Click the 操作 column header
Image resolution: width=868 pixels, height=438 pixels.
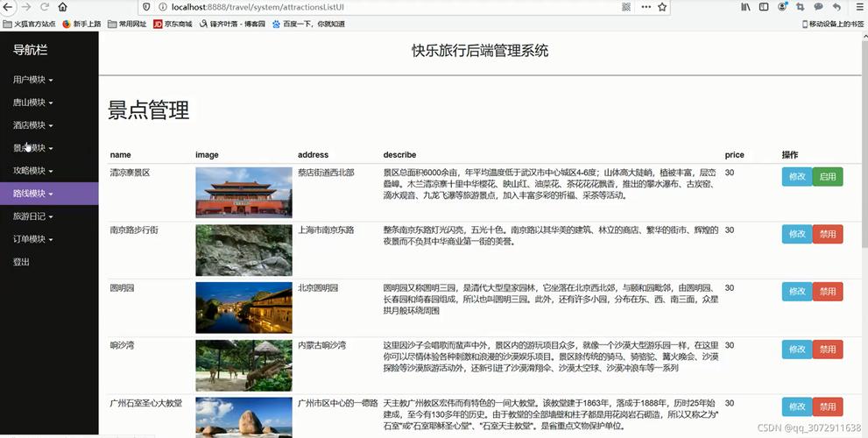coord(790,155)
